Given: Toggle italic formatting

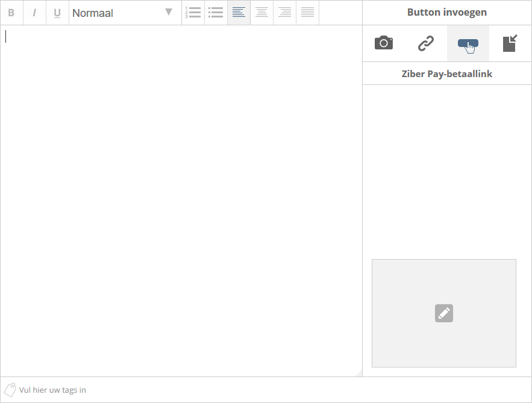Looking at the screenshot, I should tap(34, 13).
